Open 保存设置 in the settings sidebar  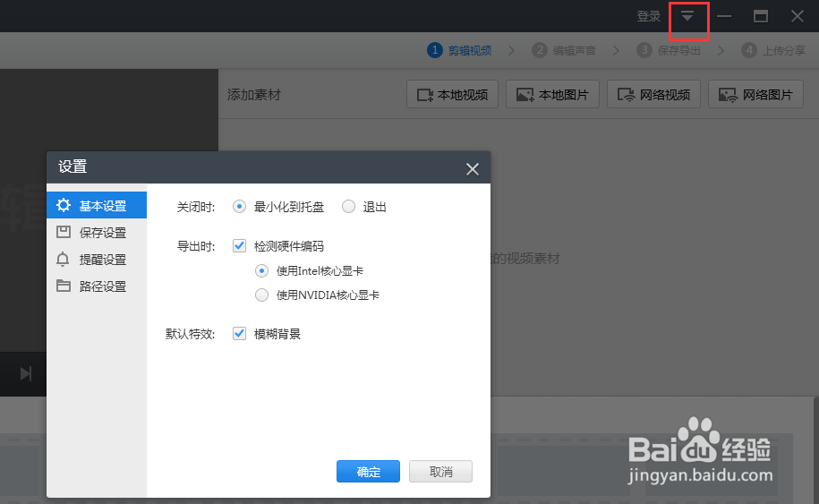coord(97,233)
